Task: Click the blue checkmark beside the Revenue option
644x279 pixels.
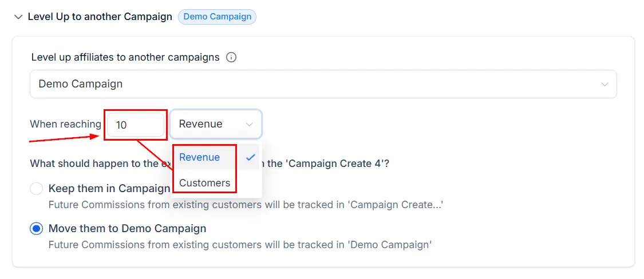Action: [x=251, y=157]
